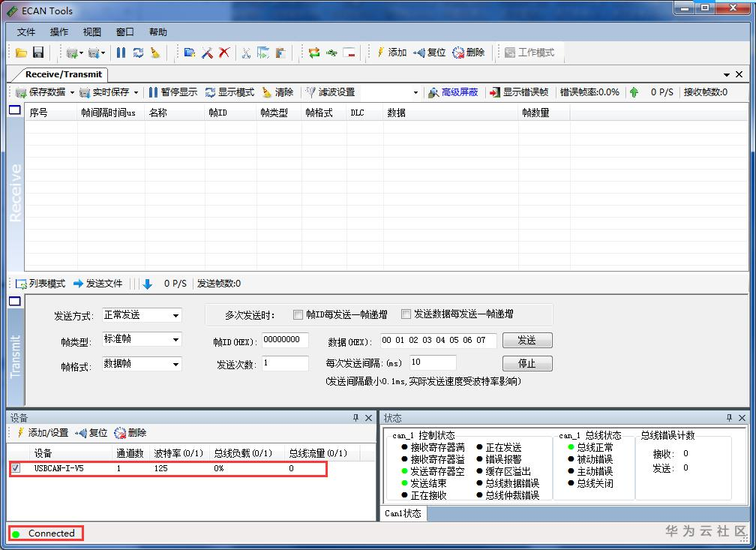Click the scissors cut icon
The image size is (756, 550).
coord(246,53)
